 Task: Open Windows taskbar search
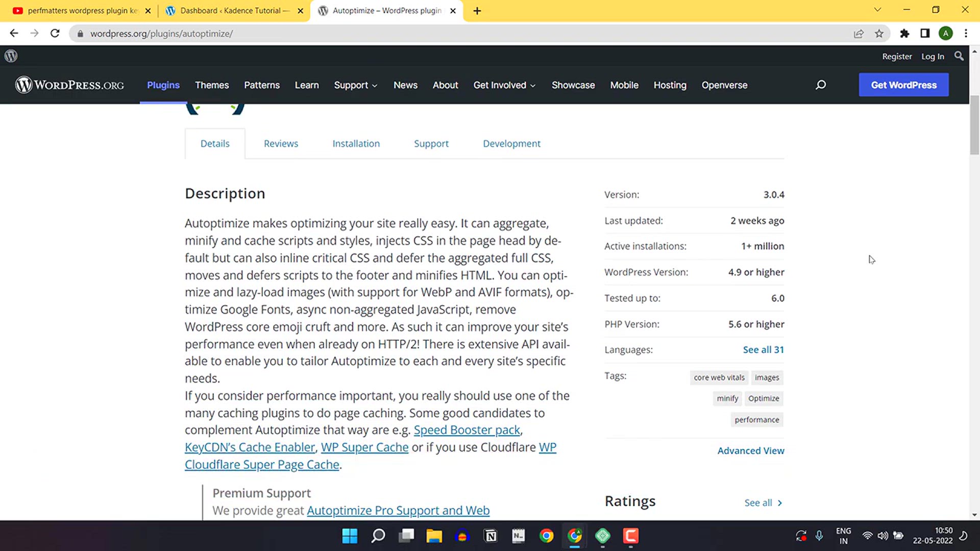pyautogui.click(x=378, y=536)
